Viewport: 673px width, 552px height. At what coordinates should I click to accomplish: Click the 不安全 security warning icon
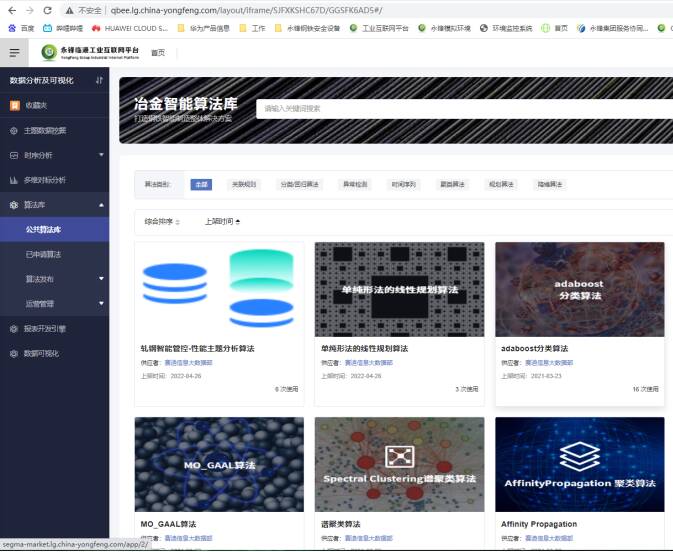point(70,10)
